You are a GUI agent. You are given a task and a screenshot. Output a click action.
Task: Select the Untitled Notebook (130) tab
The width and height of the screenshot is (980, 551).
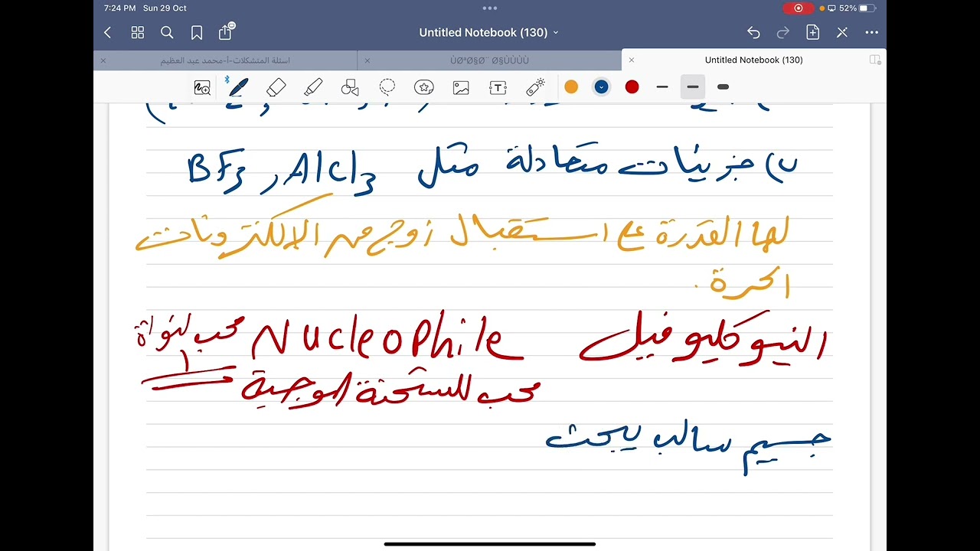tap(753, 60)
